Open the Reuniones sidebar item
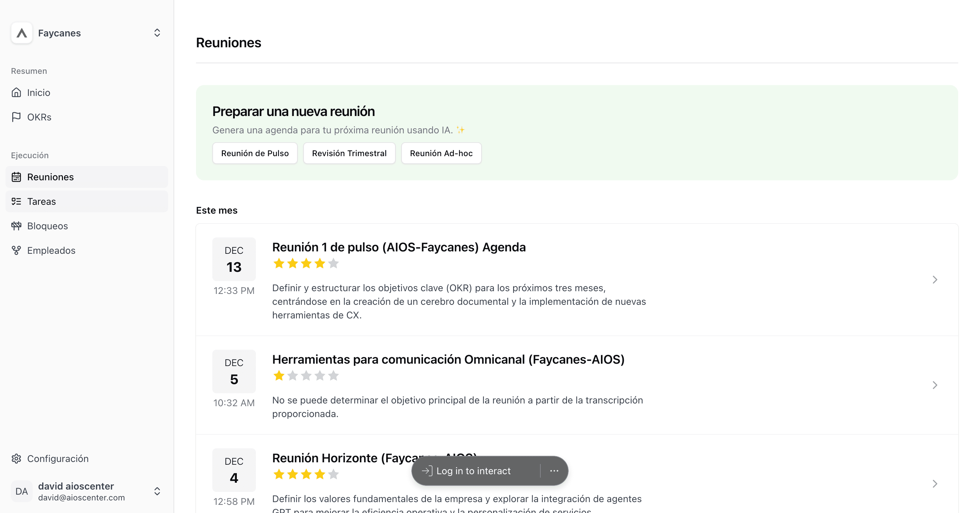This screenshot has width=980, height=513. pos(87,177)
